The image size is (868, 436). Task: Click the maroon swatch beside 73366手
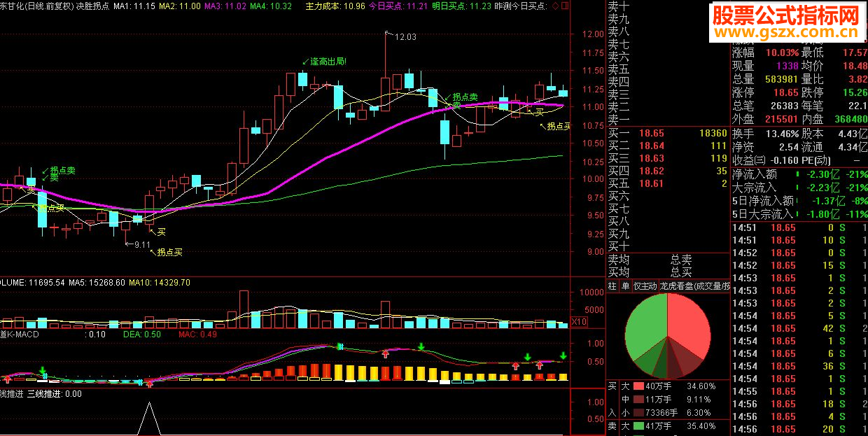point(638,412)
